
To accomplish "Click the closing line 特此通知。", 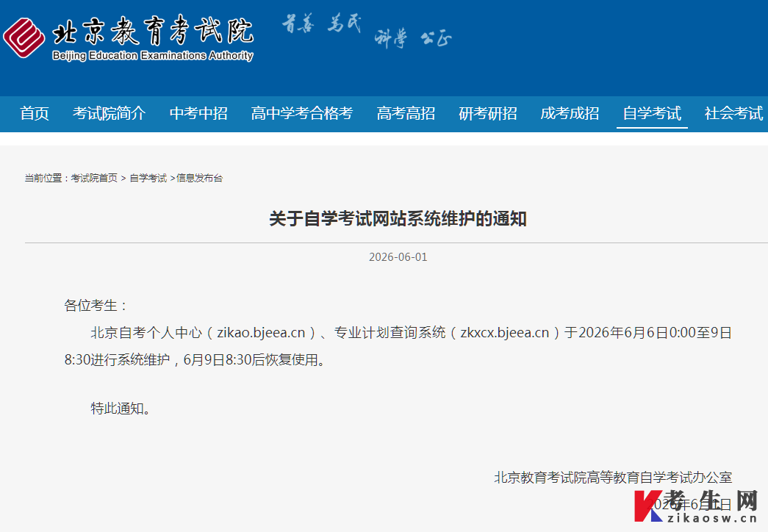I will [x=120, y=408].
